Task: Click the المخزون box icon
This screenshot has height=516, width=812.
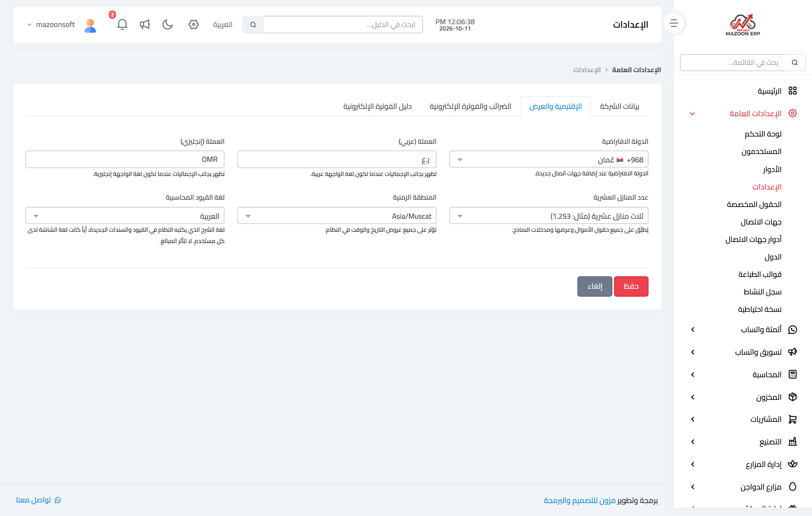Action: coord(793,397)
